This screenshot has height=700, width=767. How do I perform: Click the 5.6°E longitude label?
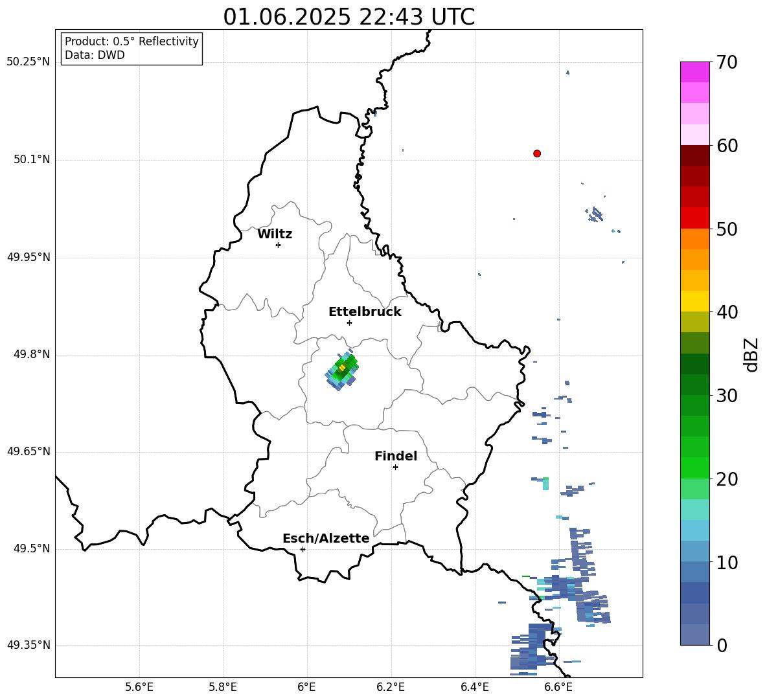[x=139, y=687]
